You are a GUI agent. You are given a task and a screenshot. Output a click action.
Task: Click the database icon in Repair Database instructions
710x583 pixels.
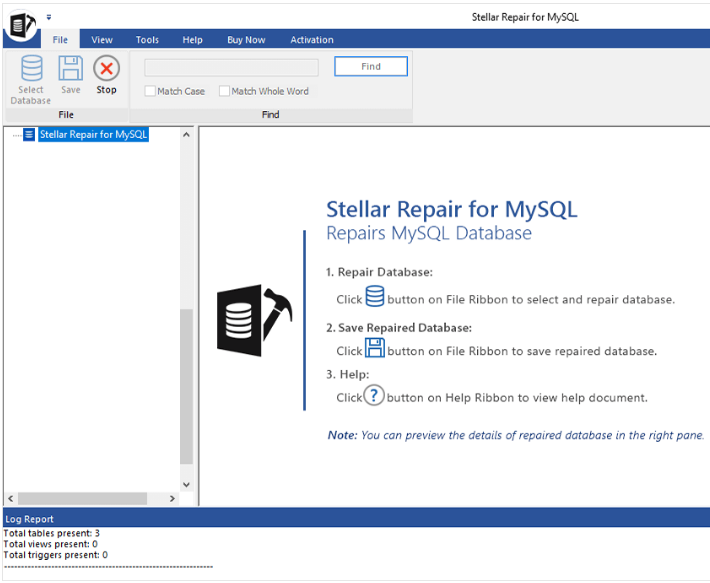[374, 296]
